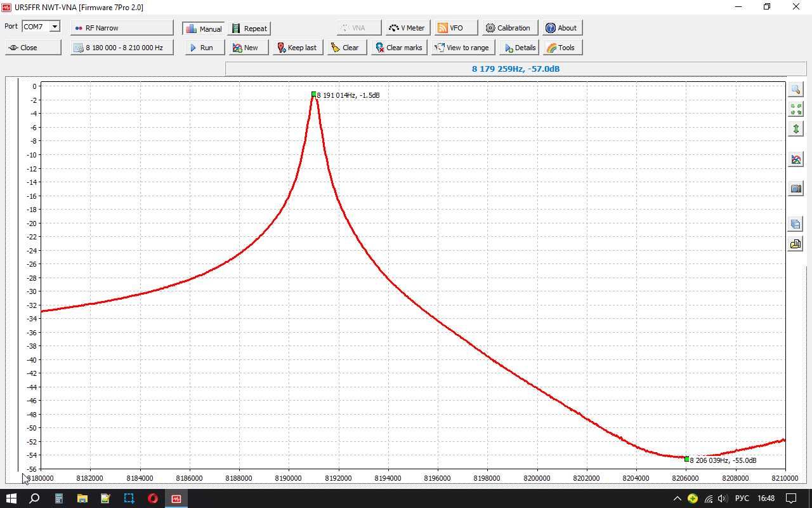Click the Keep last button
Screen dimensions: 812x508
click(298, 48)
